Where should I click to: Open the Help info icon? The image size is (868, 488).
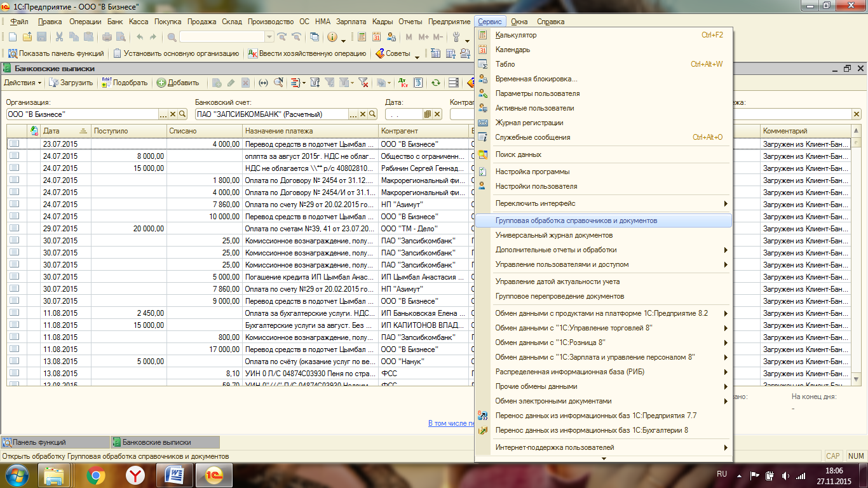[x=332, y=37]
